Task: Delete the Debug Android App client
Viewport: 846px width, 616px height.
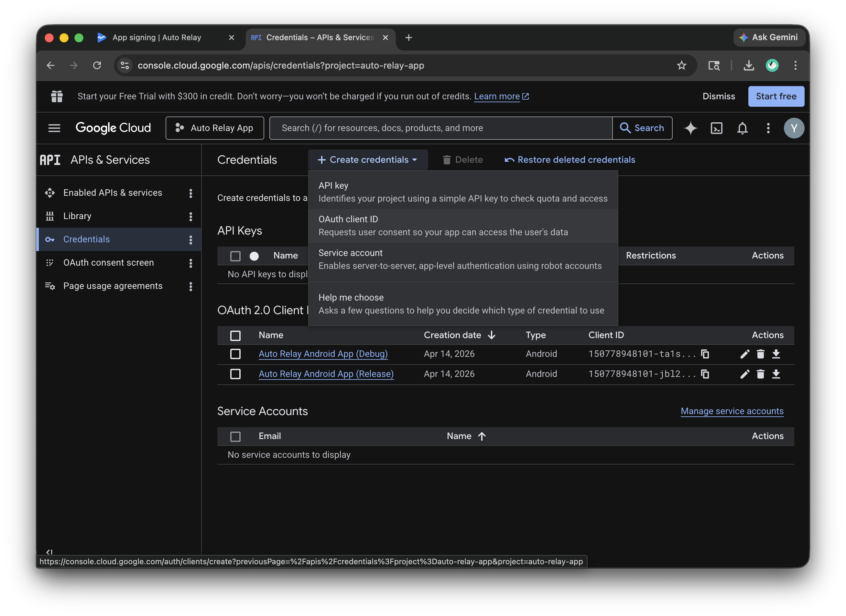Action: pos(760,354)
